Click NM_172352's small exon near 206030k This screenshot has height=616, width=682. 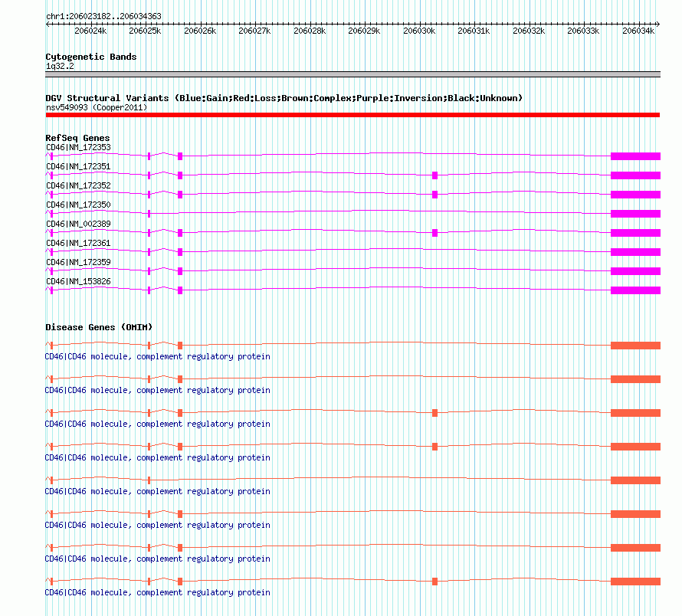pos(434,195)
